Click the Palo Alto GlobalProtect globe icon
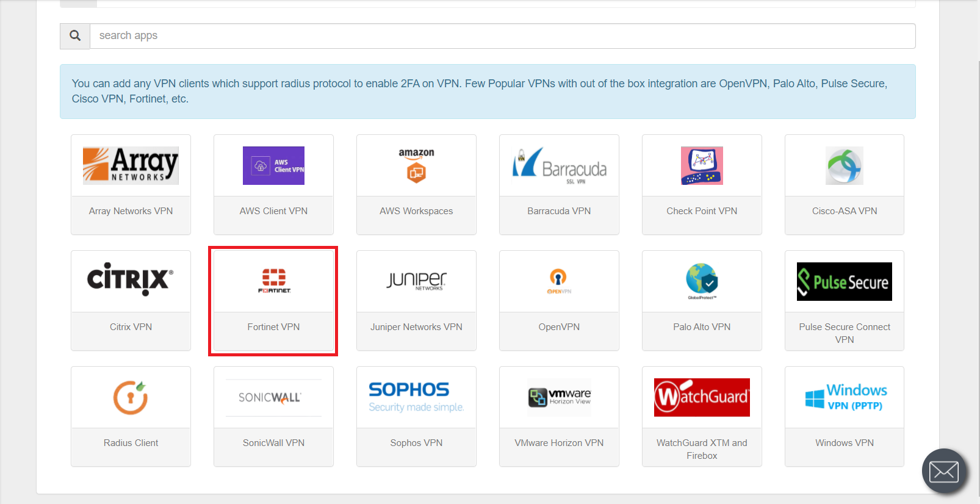Screen dimensions: 980x504 click(702, 281)
